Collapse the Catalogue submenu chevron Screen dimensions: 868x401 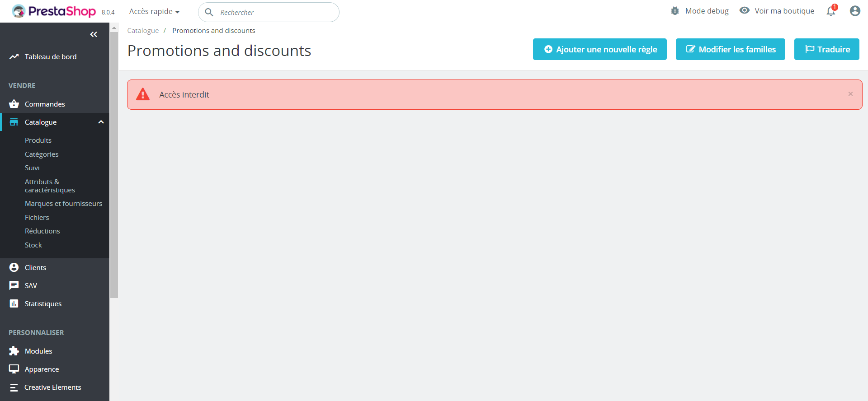pos(101,122)
